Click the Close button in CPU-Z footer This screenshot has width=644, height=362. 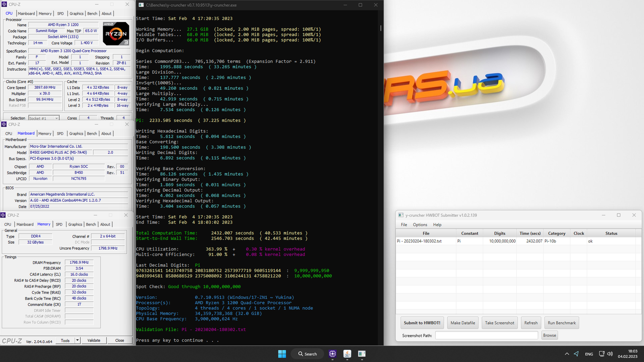tap(120, 340)
